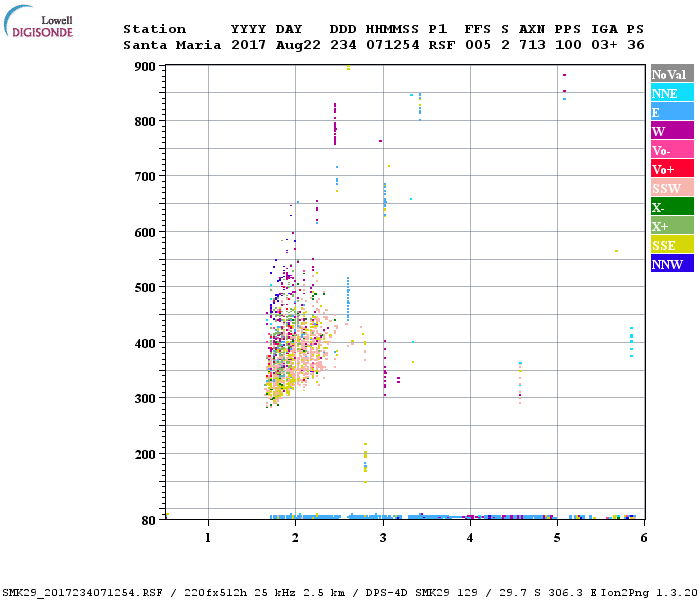700x600 pixels.
Task: Click the 900 label on height axis
Action: tap(145, 67)
